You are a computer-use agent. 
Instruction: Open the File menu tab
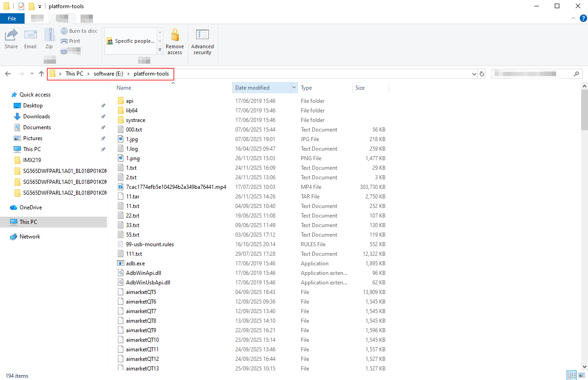coord(12,19)
